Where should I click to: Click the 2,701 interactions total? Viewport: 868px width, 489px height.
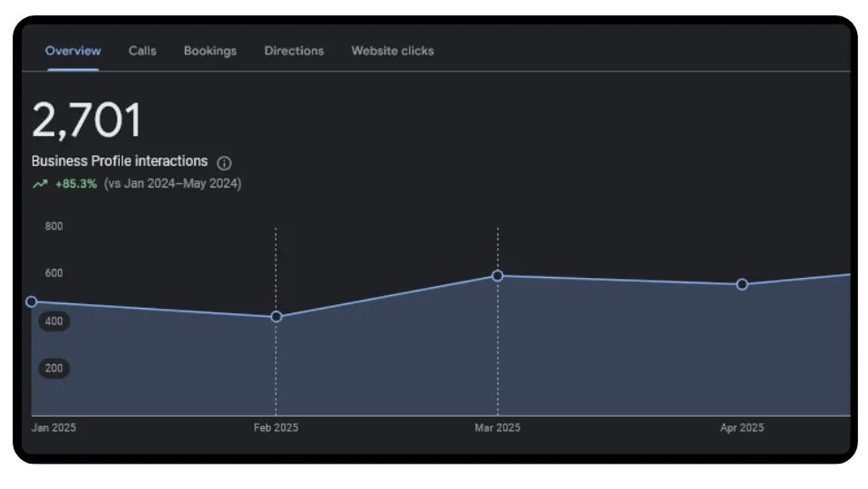(87, 120)
